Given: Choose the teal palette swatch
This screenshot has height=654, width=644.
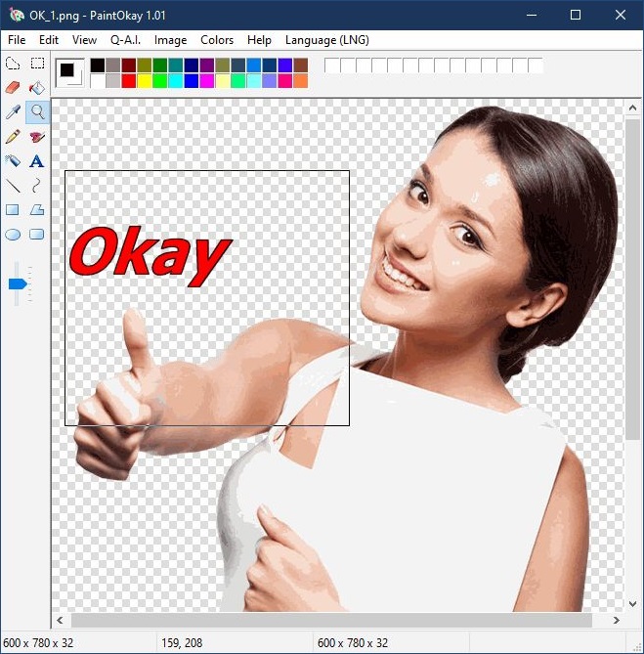Looking at the screenshot, I should (176, 65).
